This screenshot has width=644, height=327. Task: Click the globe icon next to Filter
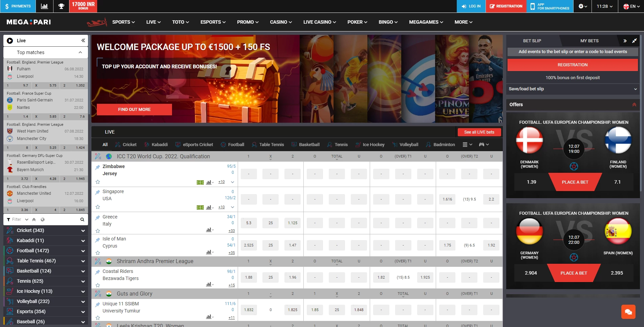[43, 219]
